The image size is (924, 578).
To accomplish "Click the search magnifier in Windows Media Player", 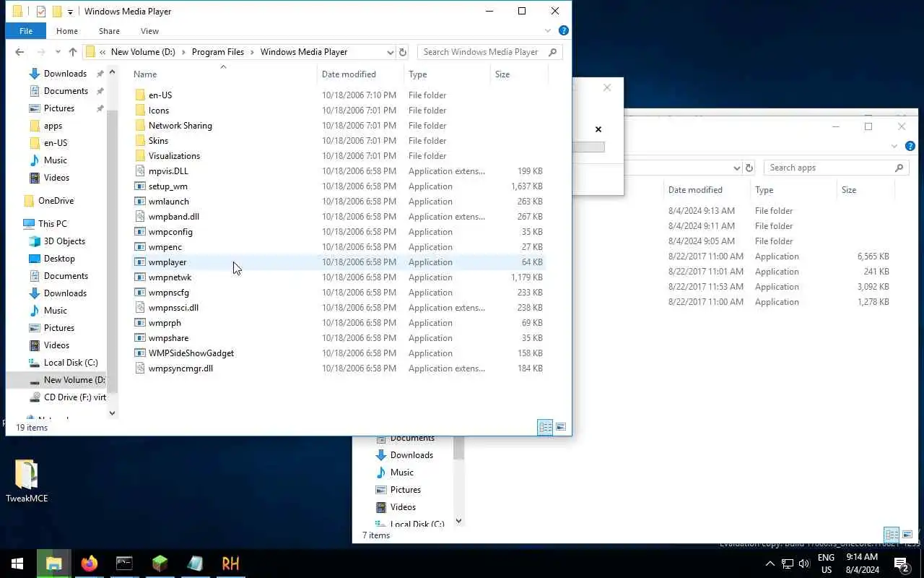I will coord(553,52).
